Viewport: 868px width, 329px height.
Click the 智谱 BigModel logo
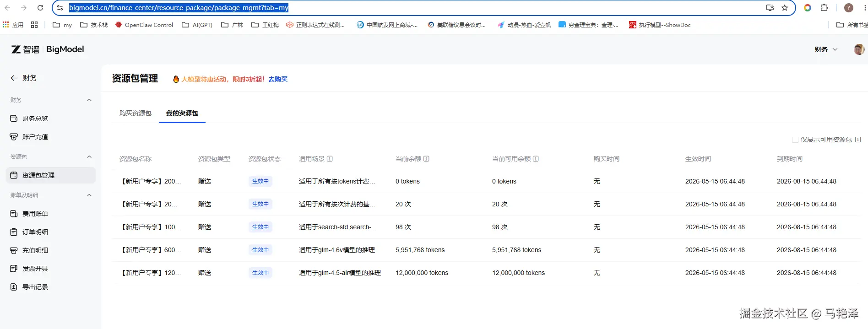coord(48,49)
